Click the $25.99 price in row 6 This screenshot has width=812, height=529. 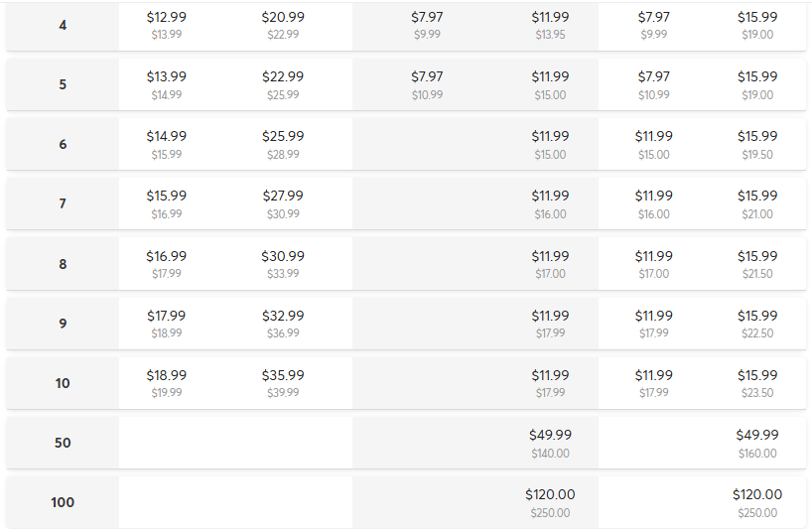point(283,137)
